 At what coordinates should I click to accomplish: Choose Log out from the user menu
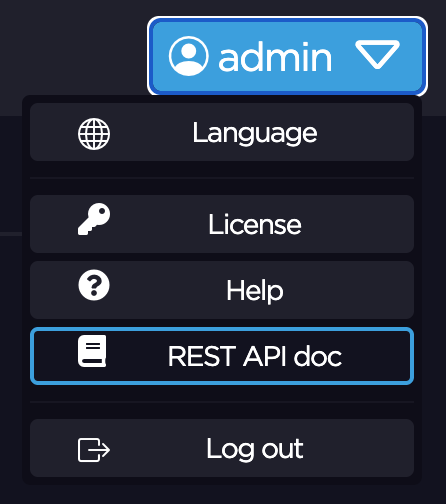point(222,448)
